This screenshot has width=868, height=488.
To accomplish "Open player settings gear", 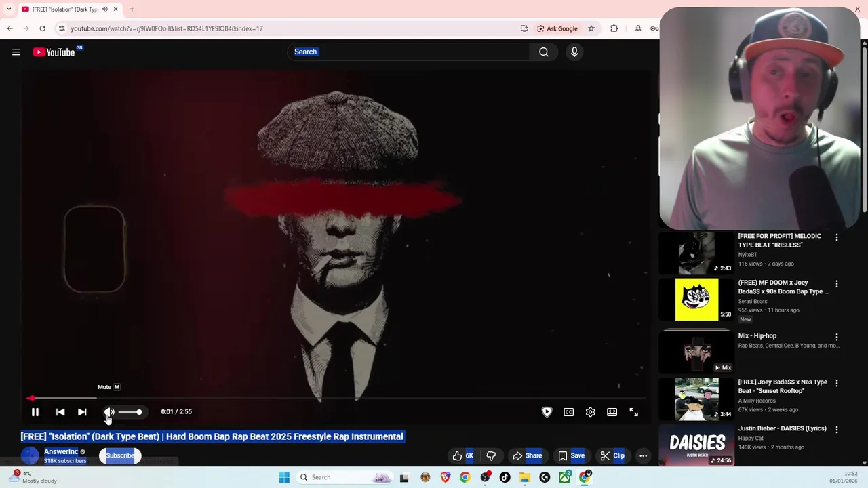I will coord(591,412).
